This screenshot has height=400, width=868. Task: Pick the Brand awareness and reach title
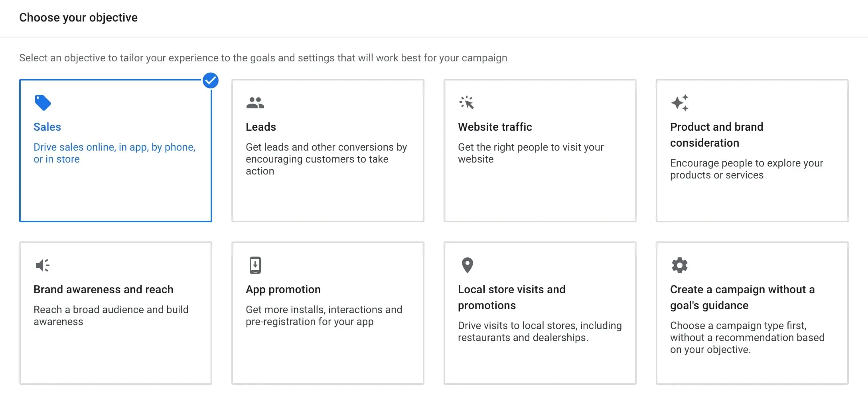pyautogui.click(x=103, y=289)
